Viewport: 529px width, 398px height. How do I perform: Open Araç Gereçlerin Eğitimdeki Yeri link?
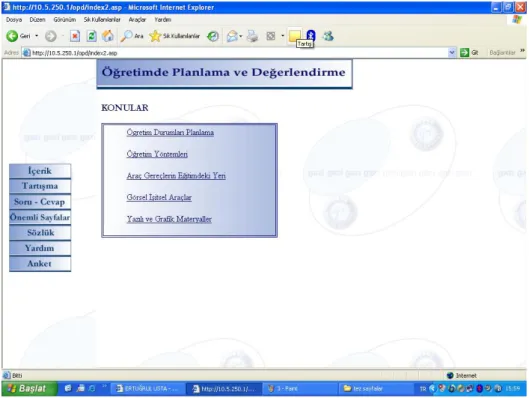tap(176, 176)
